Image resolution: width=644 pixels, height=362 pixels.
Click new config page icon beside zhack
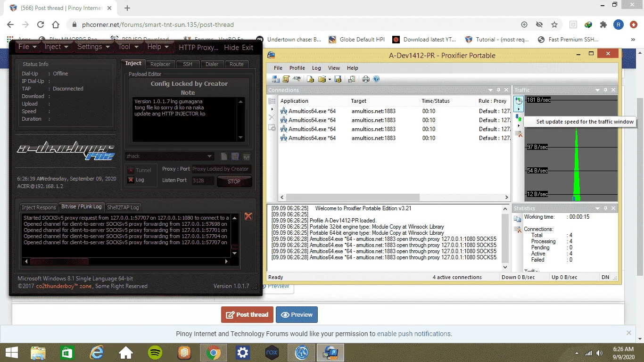pos(224,156)
